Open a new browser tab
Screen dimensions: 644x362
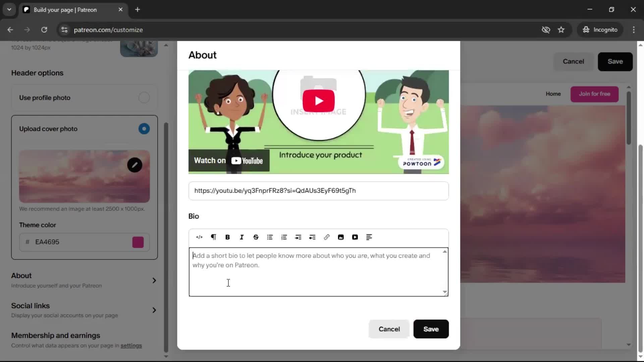[138, 10]
